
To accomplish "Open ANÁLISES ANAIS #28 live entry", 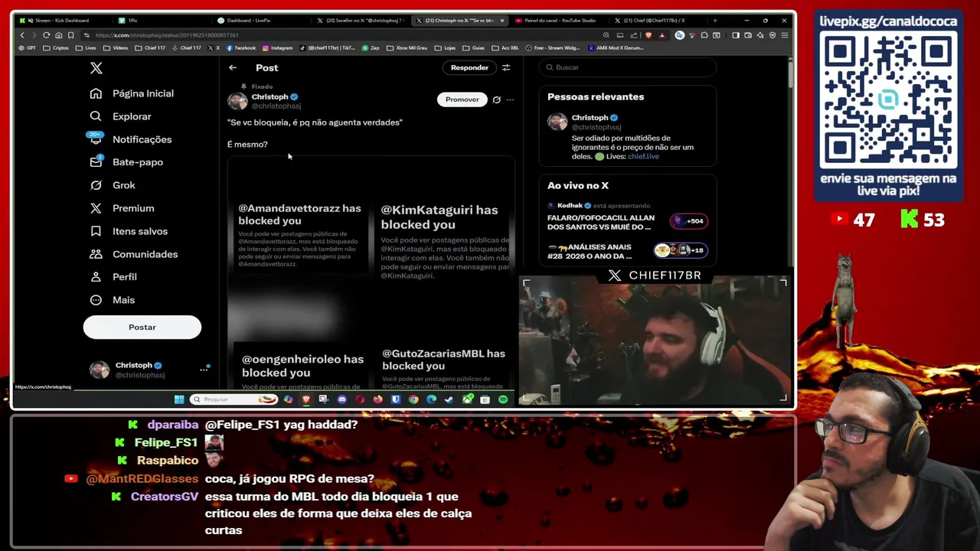I will pos(628,251).
